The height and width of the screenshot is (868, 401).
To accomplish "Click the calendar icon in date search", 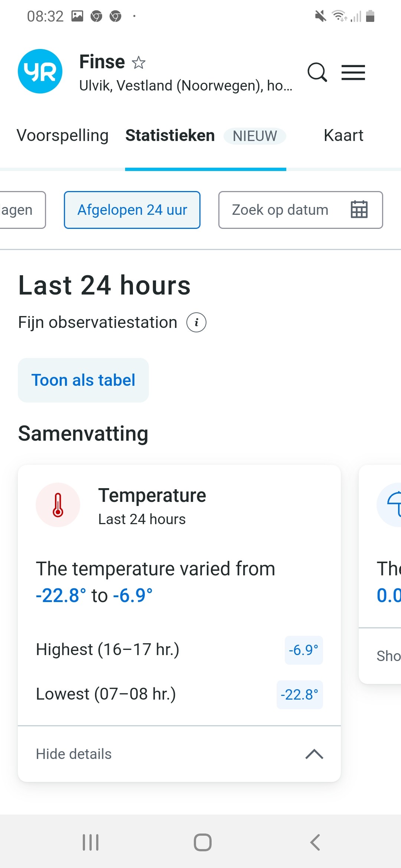I will coord(359,210).
